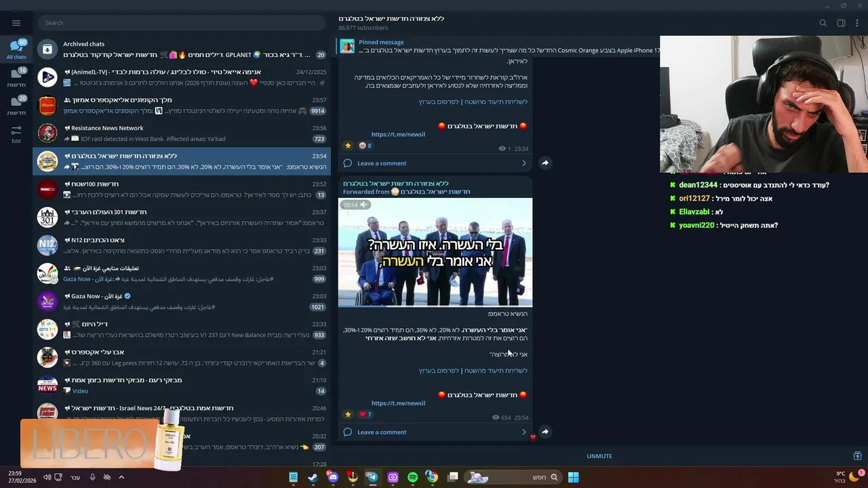Open חדשות 301 העולם הערבי channel
868x488 pixels.
point(182,217)
